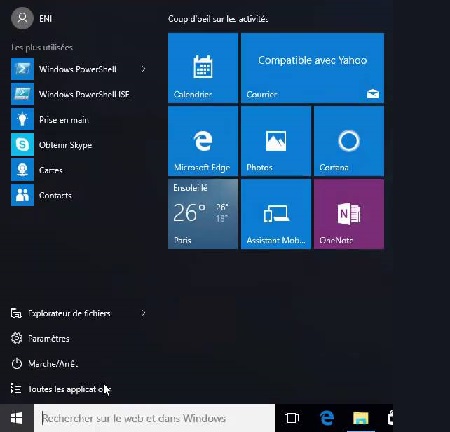Image resolution: width=450 pixels, height=432 pixels.
Task: Click the Windows Start button
Action: click(x=17, y=418)
